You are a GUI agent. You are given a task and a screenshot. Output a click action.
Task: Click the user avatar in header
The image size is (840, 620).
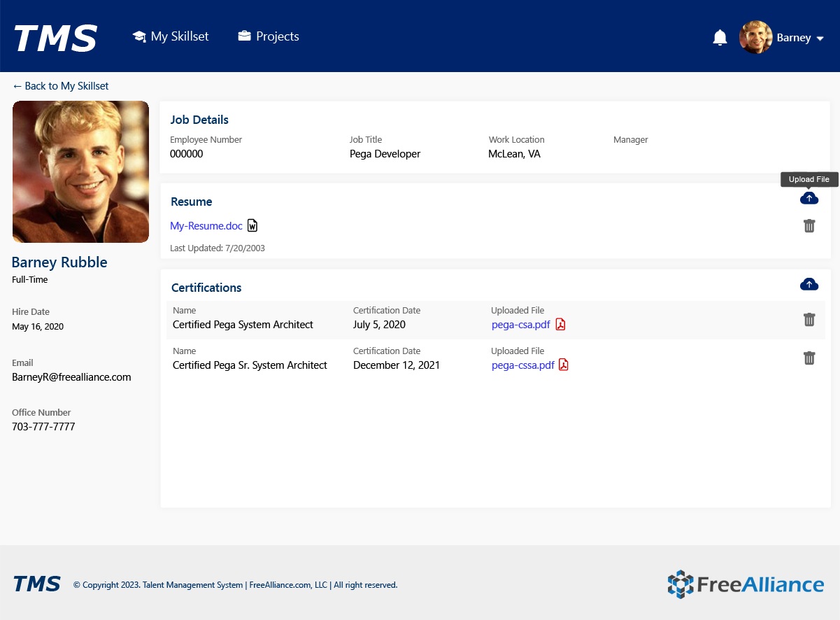coord(755,37)
